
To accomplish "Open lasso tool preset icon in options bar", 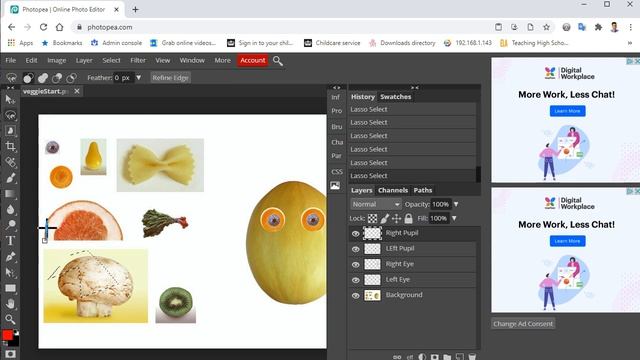I will tap(11, 78).
